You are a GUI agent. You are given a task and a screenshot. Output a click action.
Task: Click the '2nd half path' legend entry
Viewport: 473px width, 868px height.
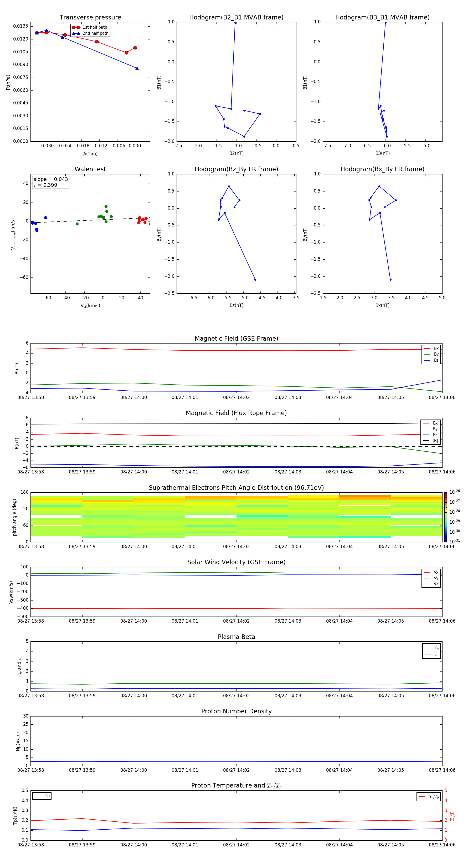tap(90, 33)
